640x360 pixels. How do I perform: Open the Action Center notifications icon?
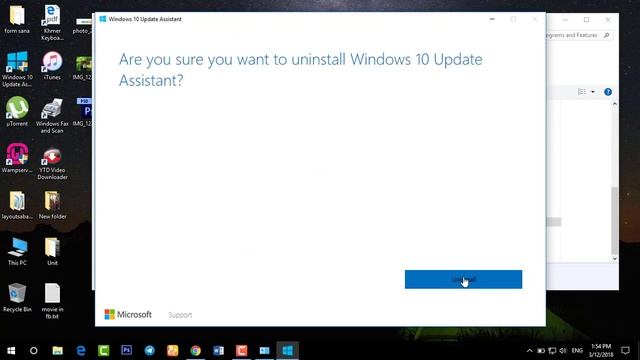(x=625, y=351)
